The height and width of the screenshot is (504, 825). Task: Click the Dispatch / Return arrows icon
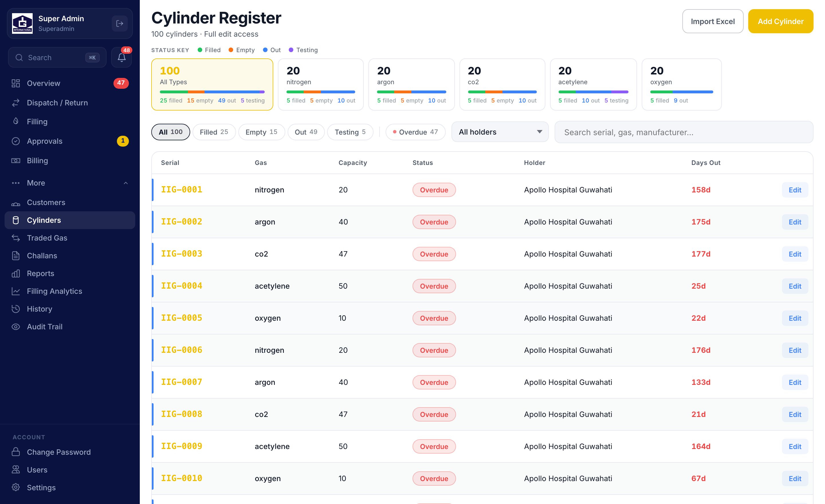16,103
